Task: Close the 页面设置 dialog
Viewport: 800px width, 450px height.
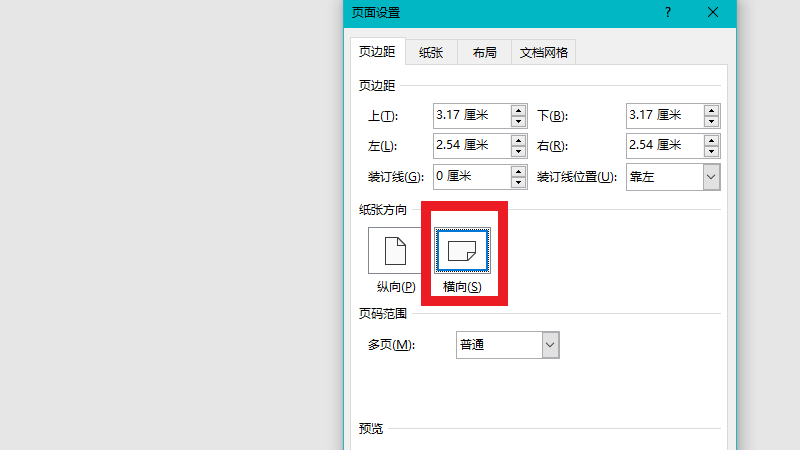Action: click(713, 13)
